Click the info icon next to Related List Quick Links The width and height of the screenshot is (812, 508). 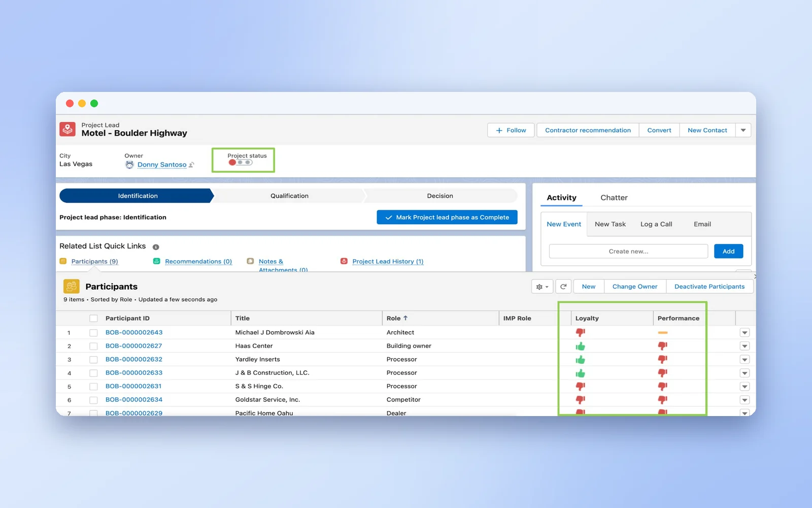tap(156, 247)
